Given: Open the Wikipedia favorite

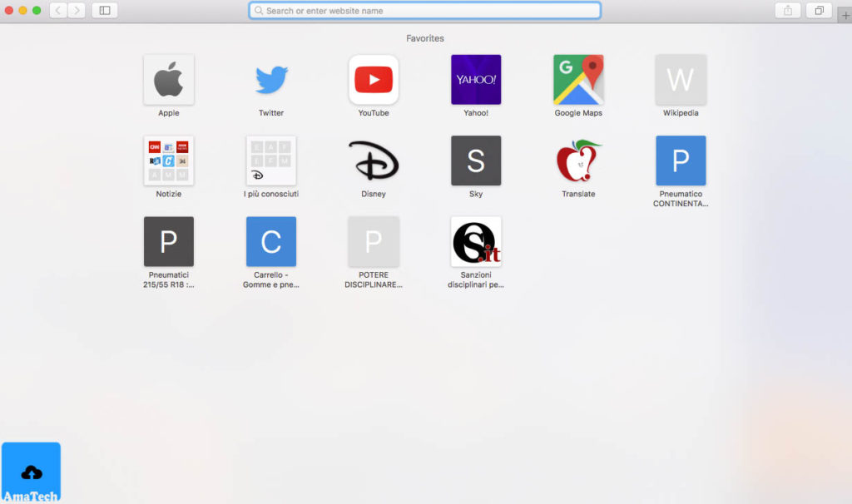Looking at the screenshot, I should [x=681, y=79].
